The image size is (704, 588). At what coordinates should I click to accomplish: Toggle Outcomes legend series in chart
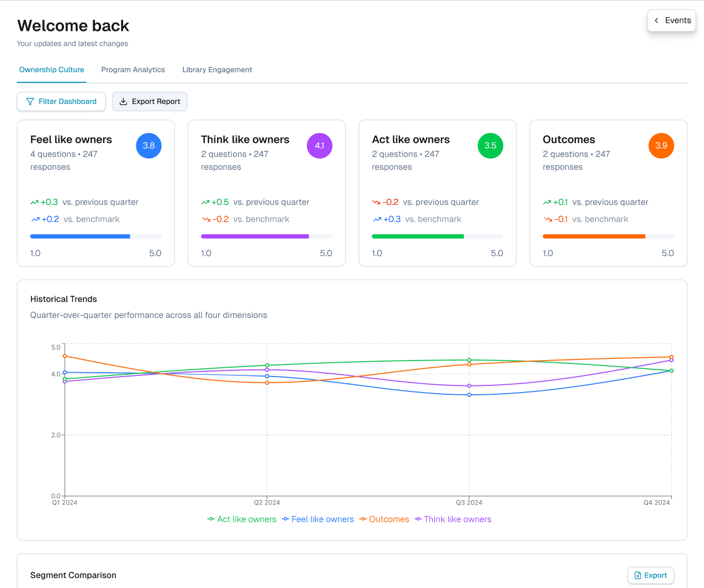(x=384, y=520)
